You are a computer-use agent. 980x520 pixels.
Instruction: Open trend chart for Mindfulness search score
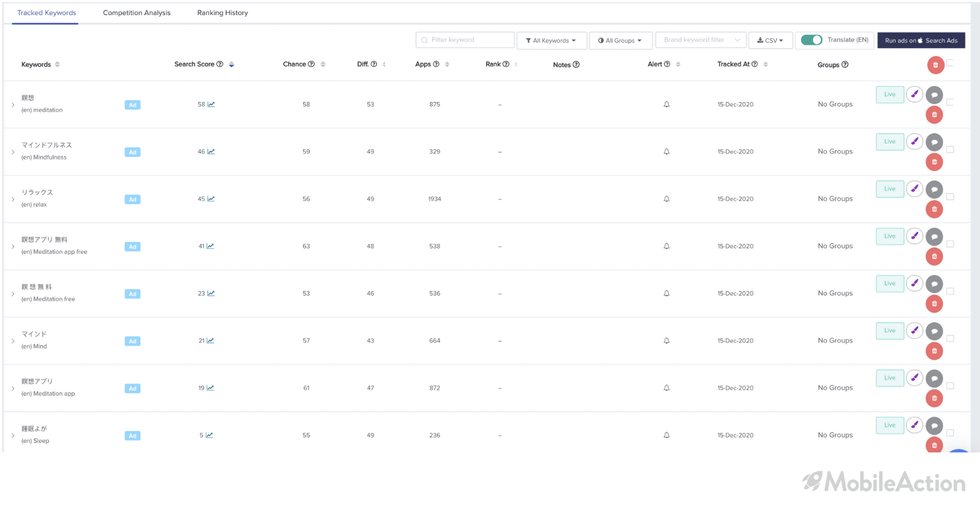coord(211,151)
